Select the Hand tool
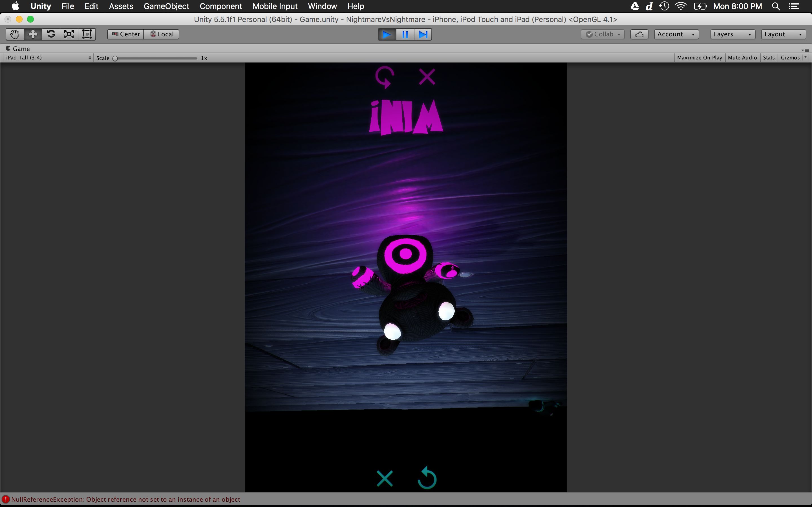The height and width of the screenshot is (507, 812). point(15,34)
